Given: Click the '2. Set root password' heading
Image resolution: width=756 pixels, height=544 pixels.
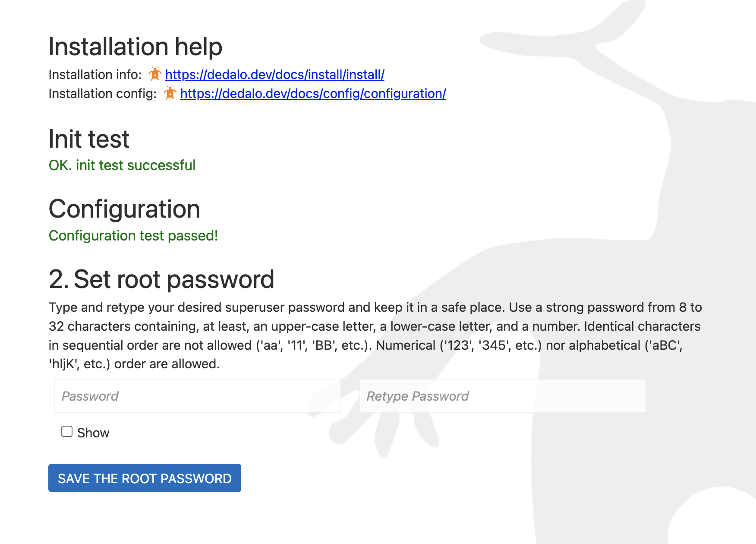Looking at the screenshot, I should [x=161, y=279].
